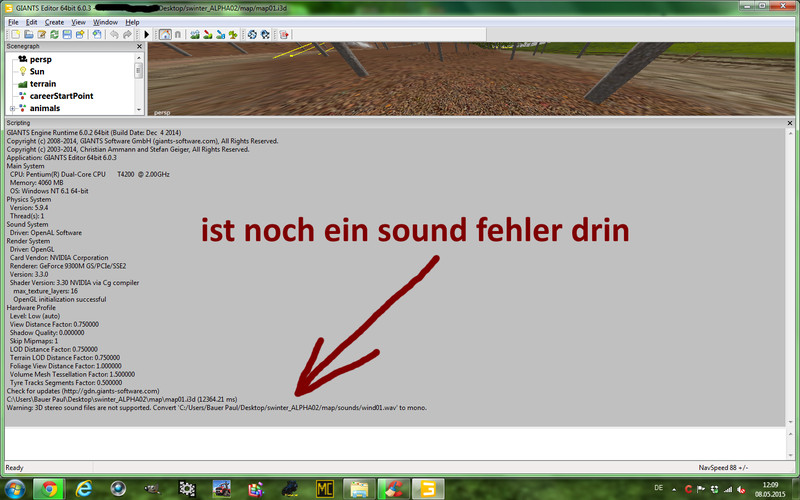
Task: Click the New scene toolbar icon
Action: pyautogui.click(x=13, y=34)
